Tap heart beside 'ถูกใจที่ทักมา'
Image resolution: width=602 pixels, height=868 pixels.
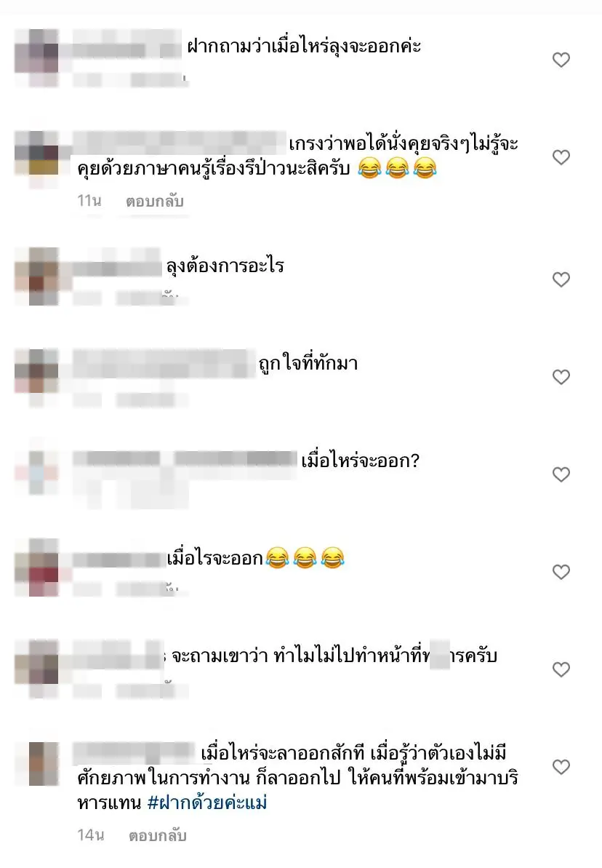(x=561, y=377)
